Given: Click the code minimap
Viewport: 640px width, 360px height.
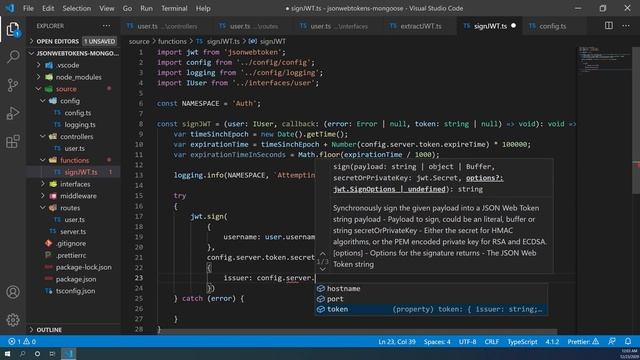Looking at the screenshot, I should point(604,60).
